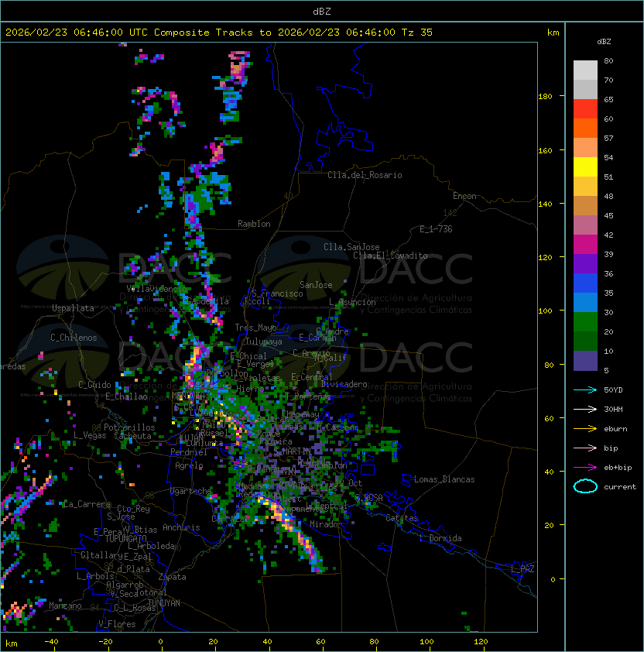Click the 'L_Asuncion' map label
This screenshot has width=644, height=652.
(352, 302)
